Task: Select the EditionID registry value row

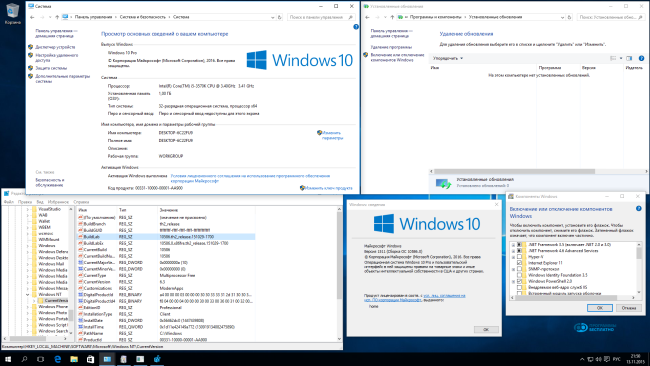Action: coord(166,308)
